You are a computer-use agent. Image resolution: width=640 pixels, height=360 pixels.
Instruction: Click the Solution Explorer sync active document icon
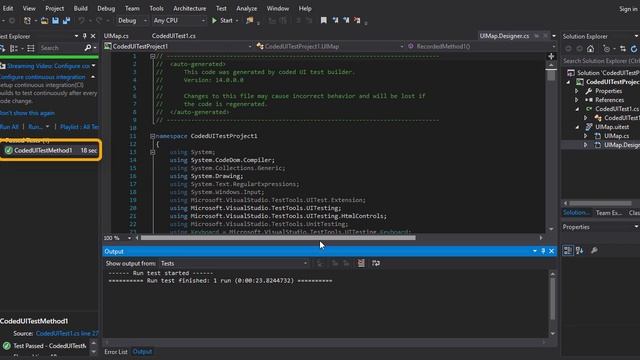click(x=622, y=49)
